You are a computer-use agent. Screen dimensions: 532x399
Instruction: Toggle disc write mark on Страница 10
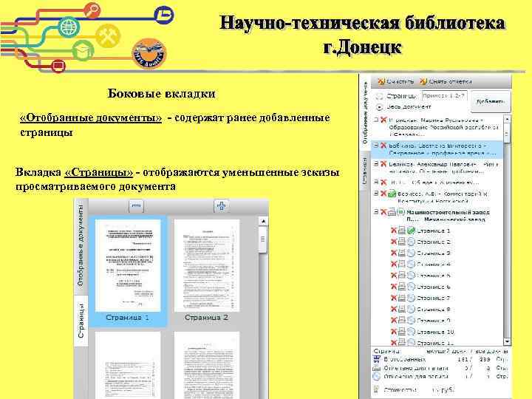coord(411,332)
